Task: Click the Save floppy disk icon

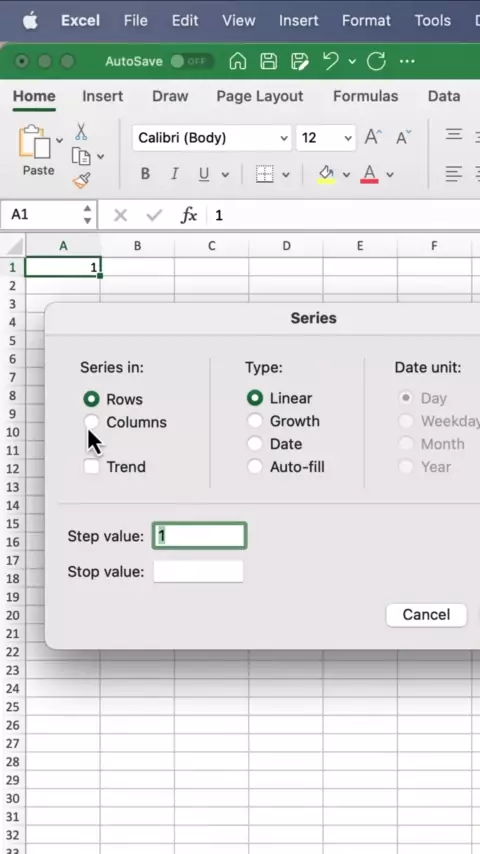Action: click(x=268, y=61)
